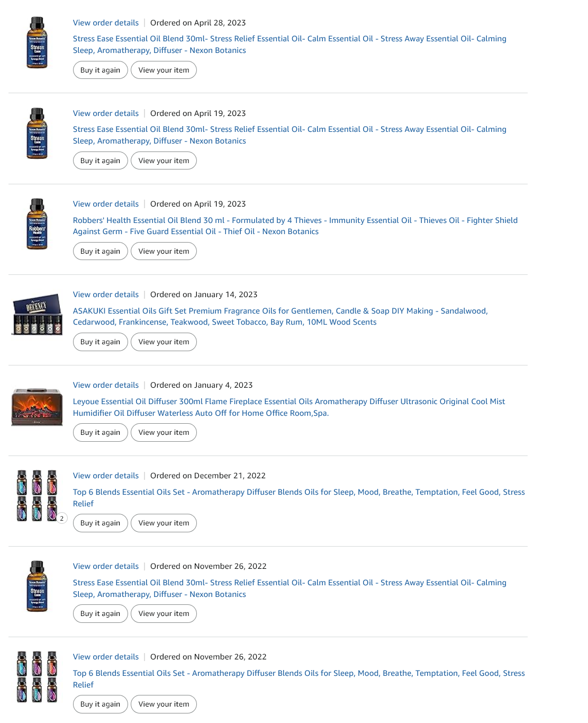Viewport: 588px width, 723px height.
Task: Open Leyoue Essential Oil Diffuser product title
Action: (x=289, y=407)
